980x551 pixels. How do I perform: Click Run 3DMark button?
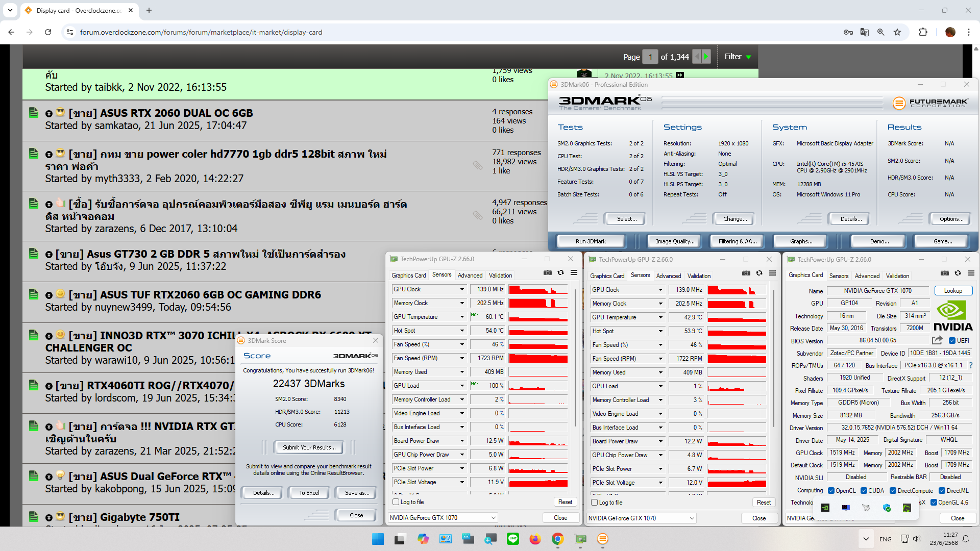[x=591, y=241]
